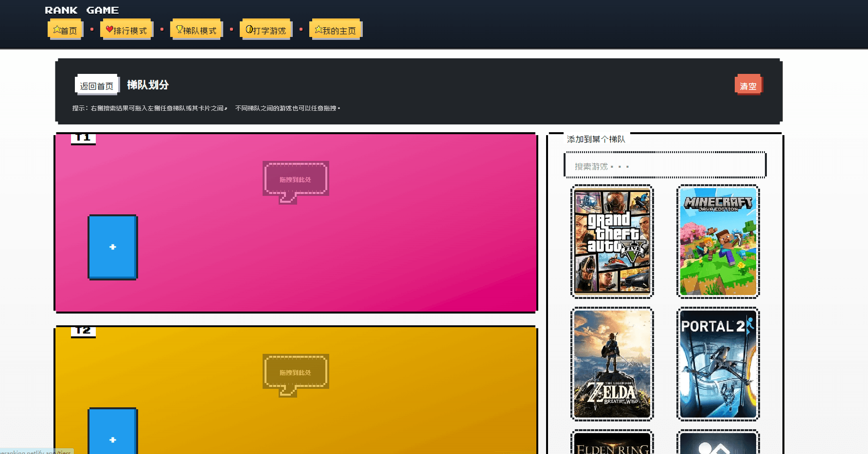Click the 拖拽到此处 drop bubble in T2
The width and height of the screenshot is (868, 454).
coord(296,372)
